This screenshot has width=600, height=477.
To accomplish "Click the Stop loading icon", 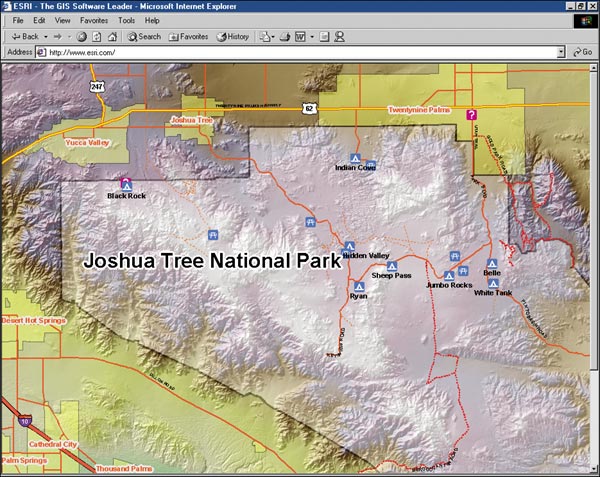I will tap(82, 37).
